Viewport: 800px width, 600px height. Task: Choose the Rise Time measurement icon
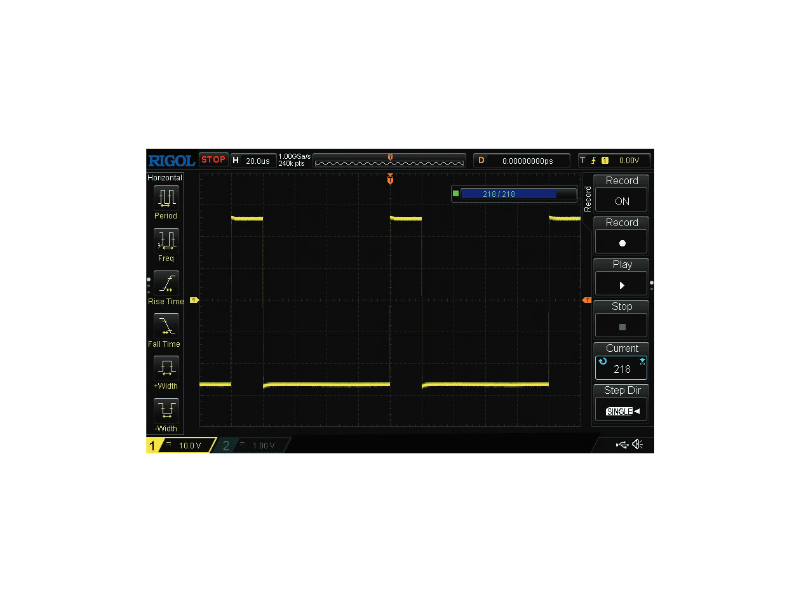[x=166, y=281]
